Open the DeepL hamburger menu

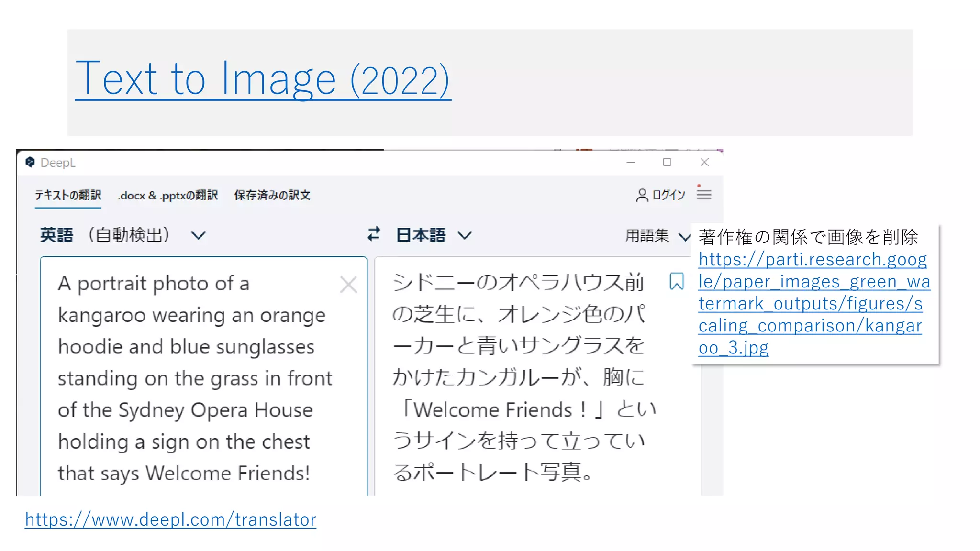(704, 194)
